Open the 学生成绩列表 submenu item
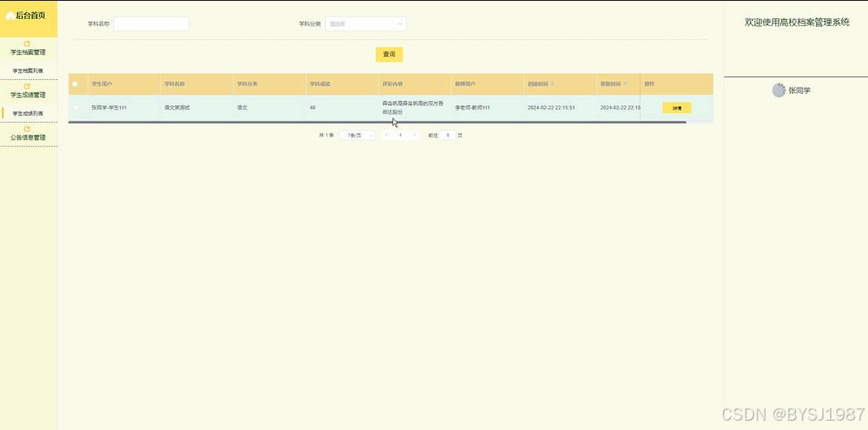This screenshot has width=868, height=430. (x=28, y=114)
